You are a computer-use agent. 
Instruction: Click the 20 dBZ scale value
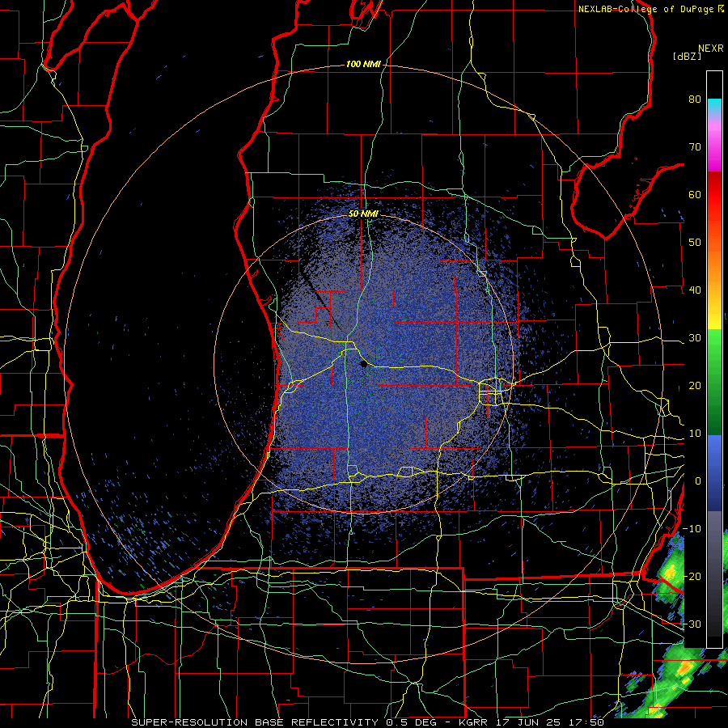pyautogui.click(x=695, y=385)
